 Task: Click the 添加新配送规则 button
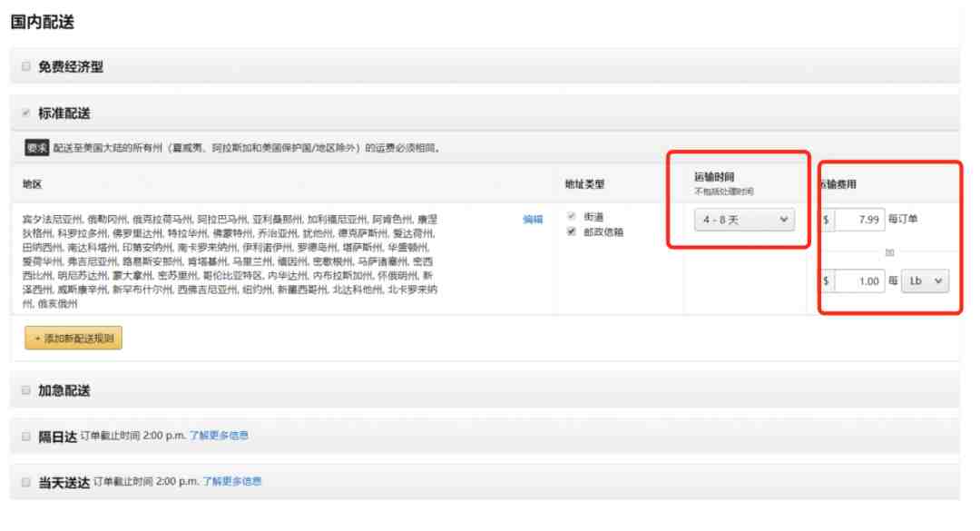pyautogui.click(x=73, y=339)
